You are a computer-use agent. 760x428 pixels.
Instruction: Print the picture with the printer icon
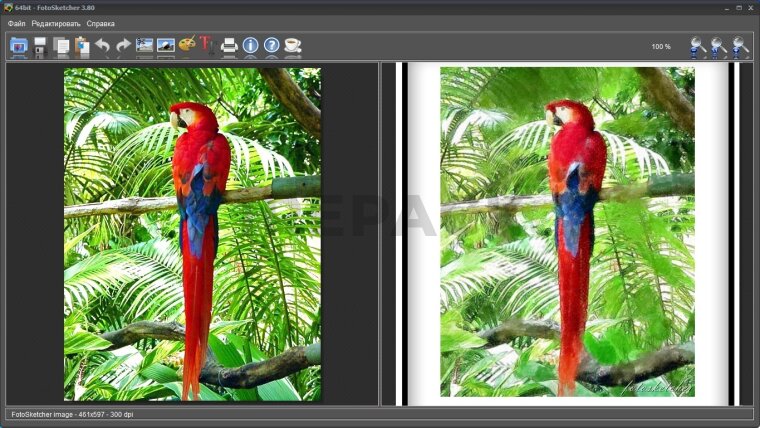point(229,45)
